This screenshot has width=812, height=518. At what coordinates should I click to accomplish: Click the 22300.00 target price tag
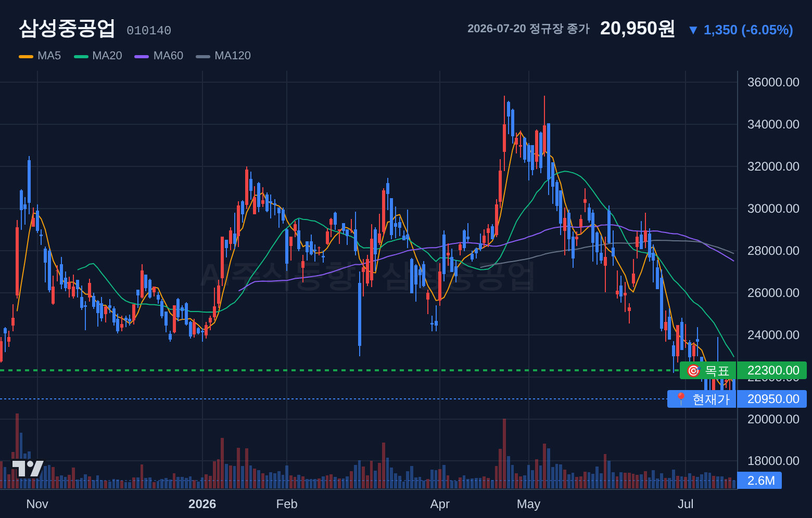(x=772, y=370)
